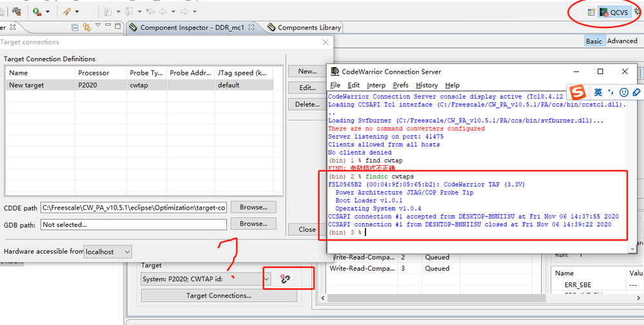
Task: Open the History menu in Connection Server
Action: (x=426, y=85)
